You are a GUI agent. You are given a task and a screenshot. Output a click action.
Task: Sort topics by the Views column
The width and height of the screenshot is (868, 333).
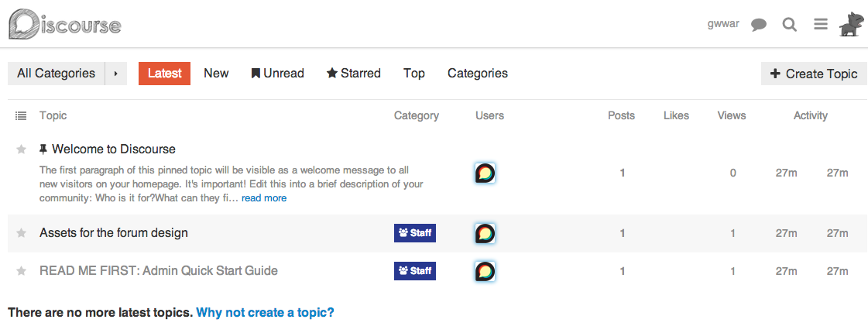click(732, 116)
